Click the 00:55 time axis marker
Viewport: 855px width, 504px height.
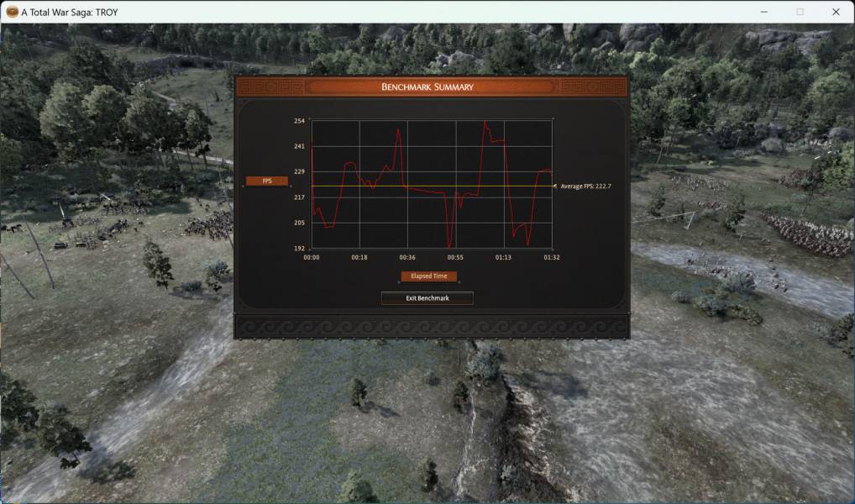455,257
